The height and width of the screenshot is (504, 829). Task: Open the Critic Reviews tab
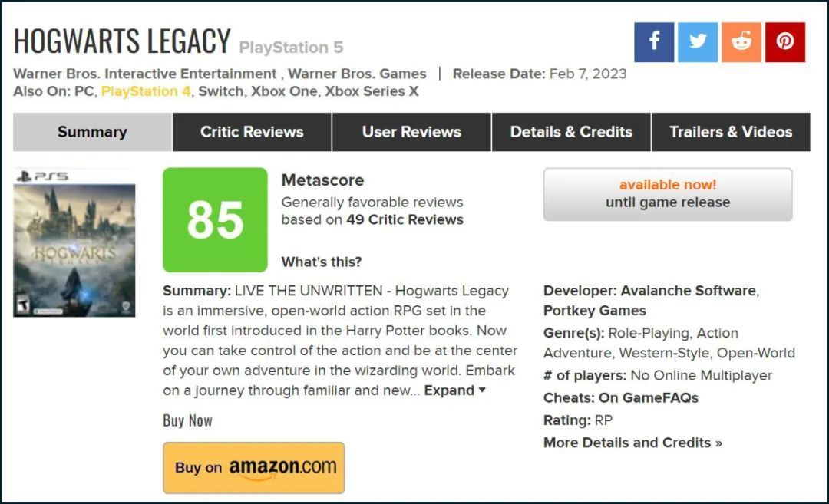[x=252, y=132]
